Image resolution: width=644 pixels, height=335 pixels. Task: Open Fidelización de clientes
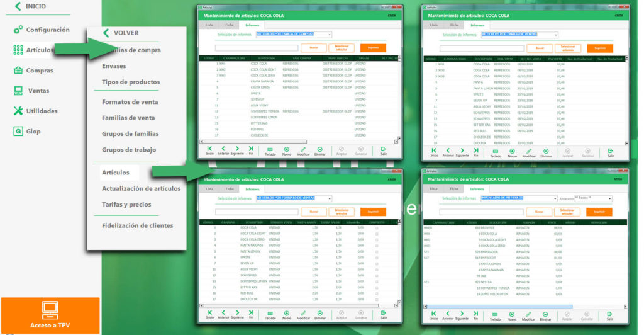tap(137, 225)
